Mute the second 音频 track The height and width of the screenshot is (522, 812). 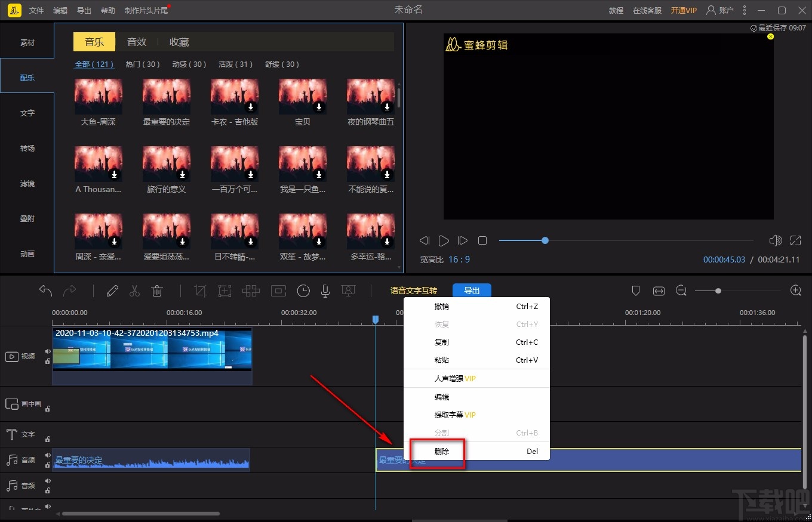pos(48,481)
